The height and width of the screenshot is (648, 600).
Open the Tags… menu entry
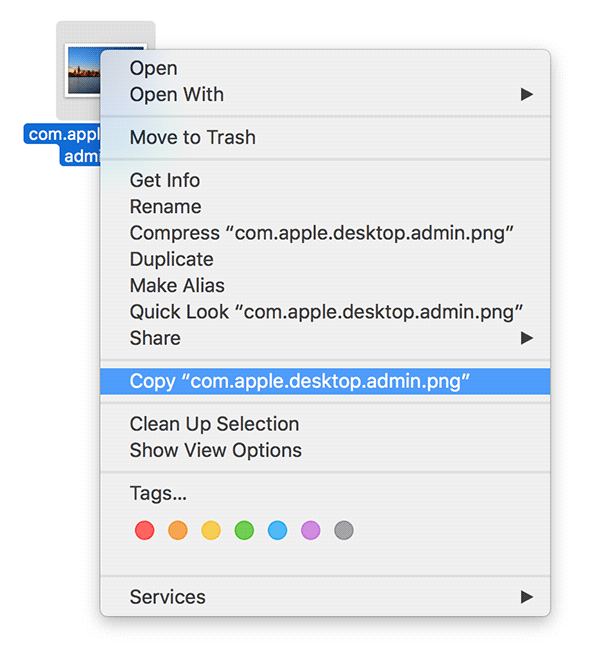click(159, 493)
